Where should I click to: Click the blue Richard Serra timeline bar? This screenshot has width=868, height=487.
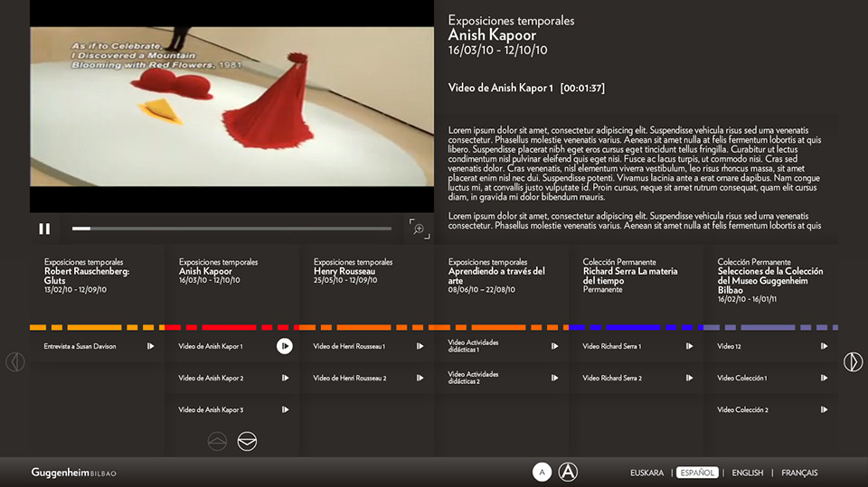tap(636, 328)
